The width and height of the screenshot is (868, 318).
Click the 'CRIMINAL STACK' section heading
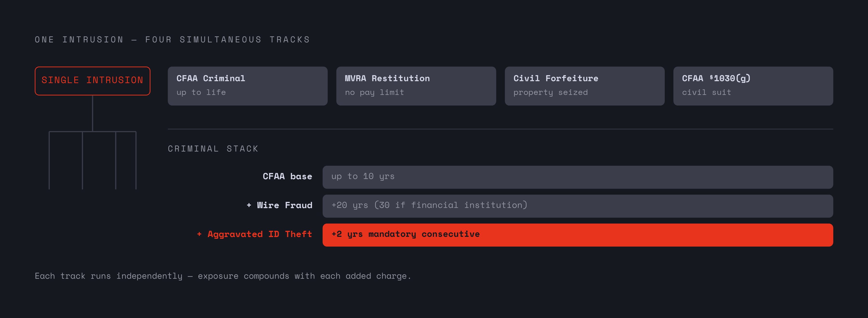(x=213, y=149)
